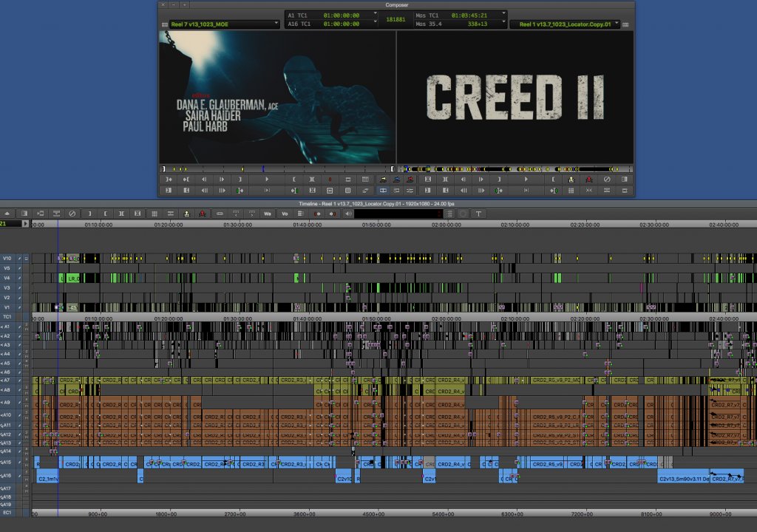Click the Timeline timecode entry field
The image size is (757, 532).
tap(10, 224)
